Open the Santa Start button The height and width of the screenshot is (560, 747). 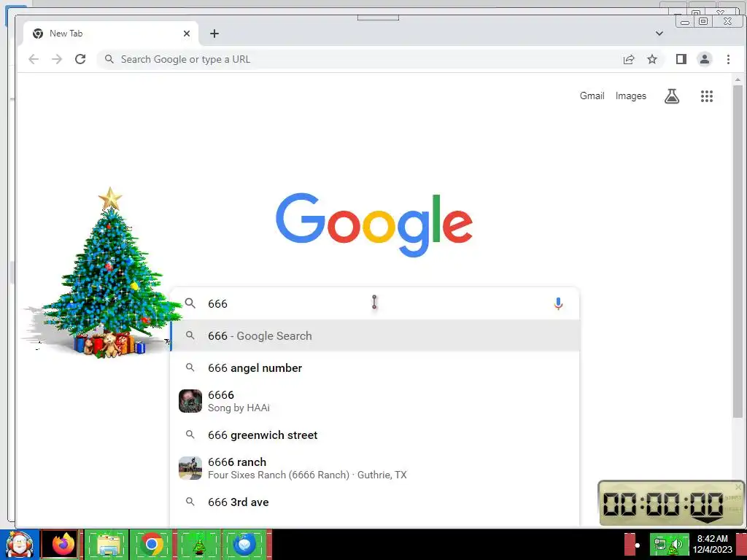click(19, 544)
